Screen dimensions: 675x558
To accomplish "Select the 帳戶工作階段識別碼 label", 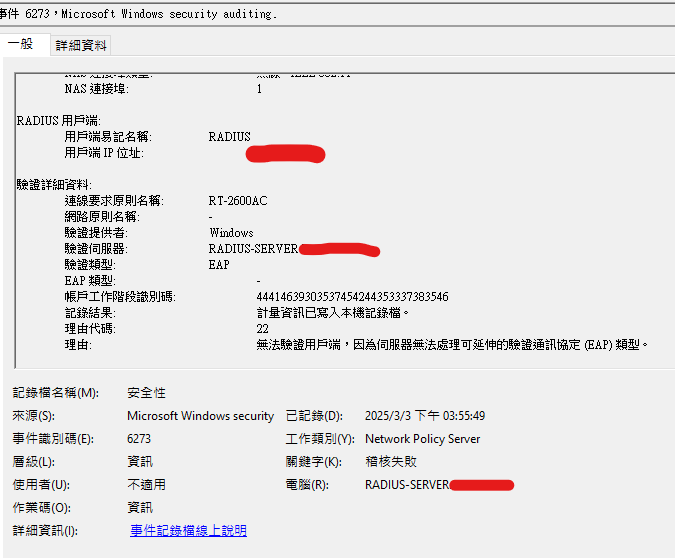I will point(120,297).
